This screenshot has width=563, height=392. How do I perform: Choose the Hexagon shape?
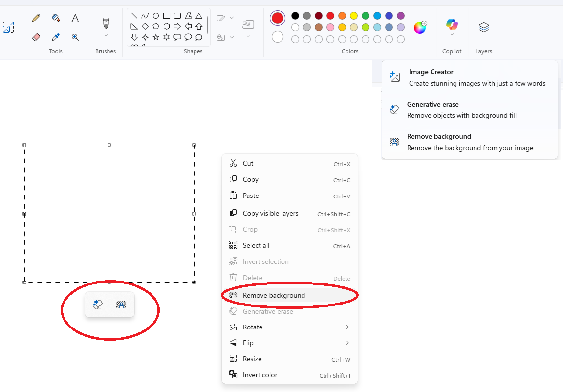pyautogui.click(x=167, y=26)
